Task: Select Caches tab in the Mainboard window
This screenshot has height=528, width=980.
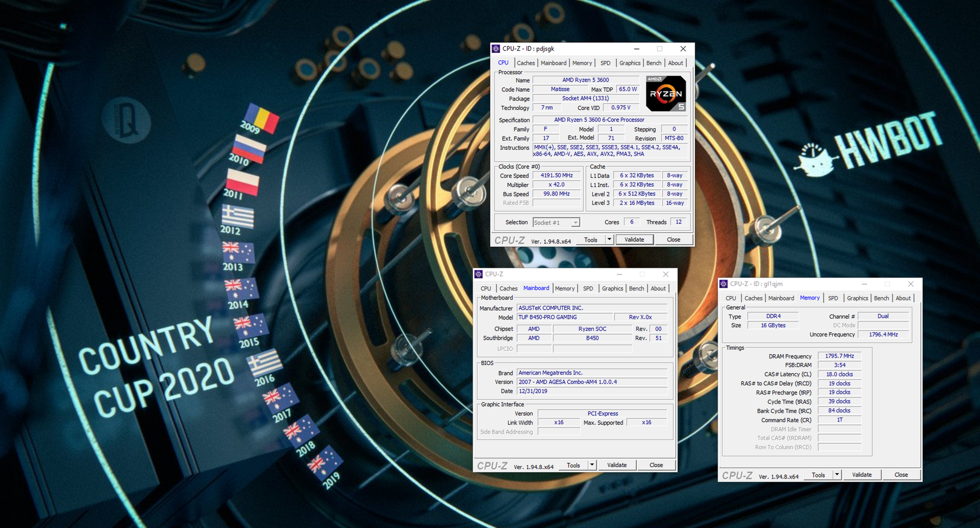Action: [x=508, y=289]
